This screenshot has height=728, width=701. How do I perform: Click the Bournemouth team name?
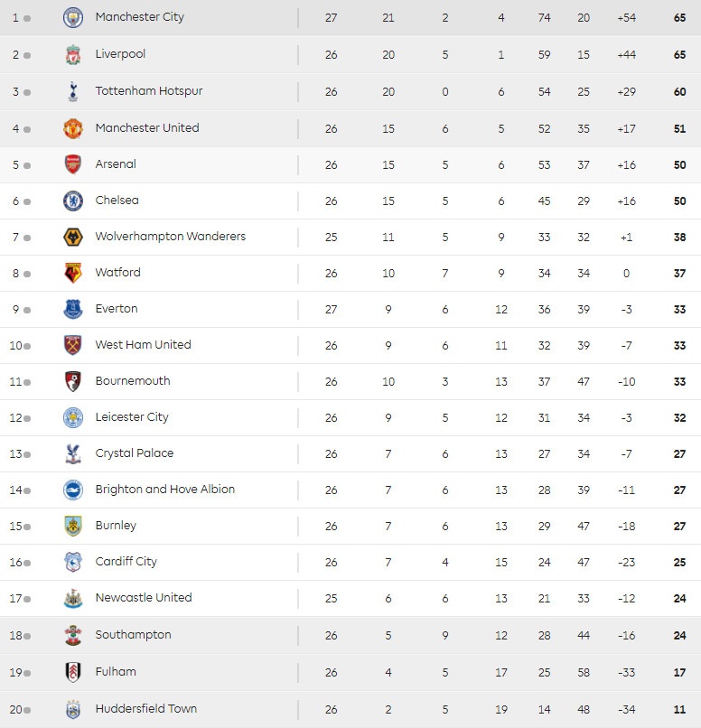coord(132,381)
